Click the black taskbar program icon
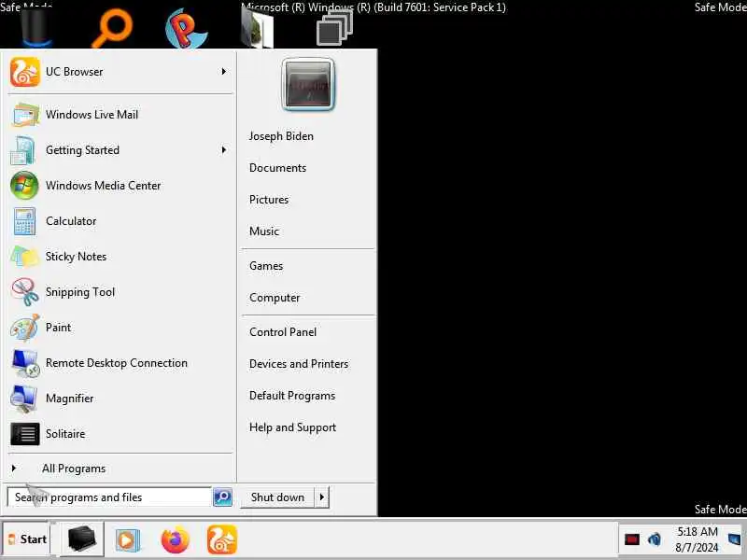The width and height of the screenshot is (747, 560). (82, 539)
